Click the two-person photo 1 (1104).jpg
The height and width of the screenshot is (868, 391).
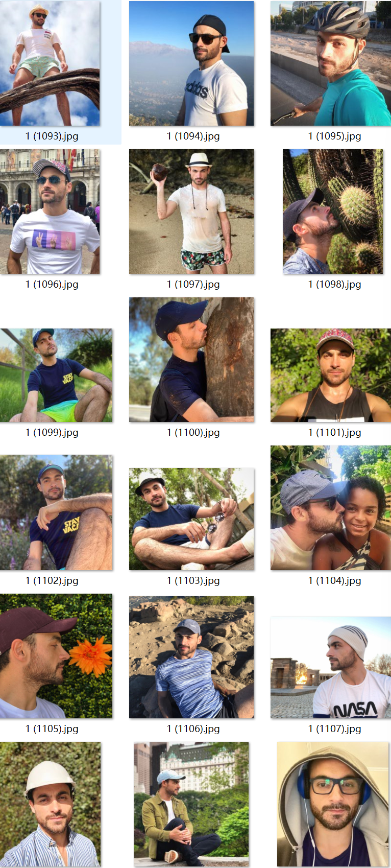[331, 508]
